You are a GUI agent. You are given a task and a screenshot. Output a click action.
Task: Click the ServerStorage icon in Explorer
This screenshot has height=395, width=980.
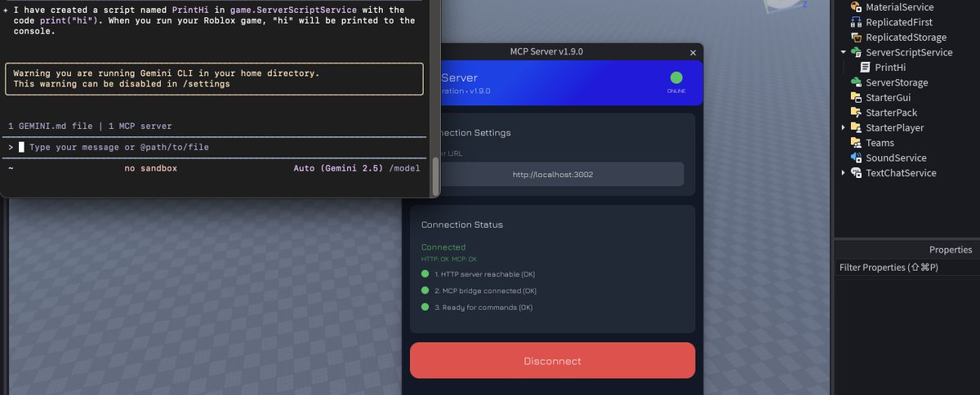(x=856, y=82)
